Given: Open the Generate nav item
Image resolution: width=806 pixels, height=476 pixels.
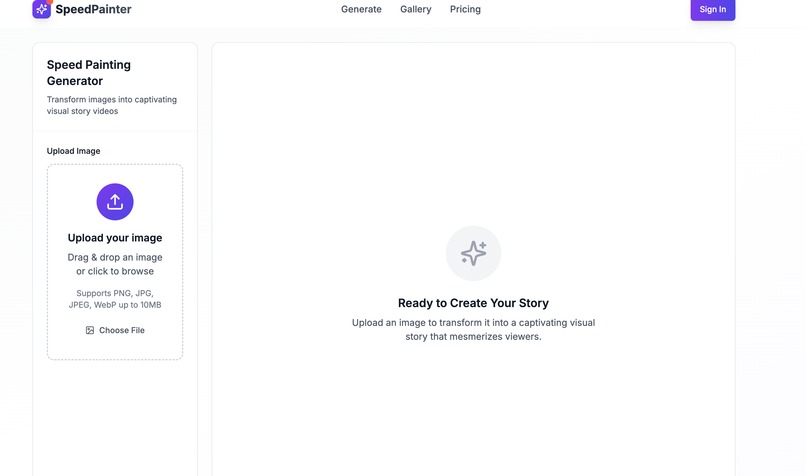Looking at the screenshot, I should click(361, 9).
